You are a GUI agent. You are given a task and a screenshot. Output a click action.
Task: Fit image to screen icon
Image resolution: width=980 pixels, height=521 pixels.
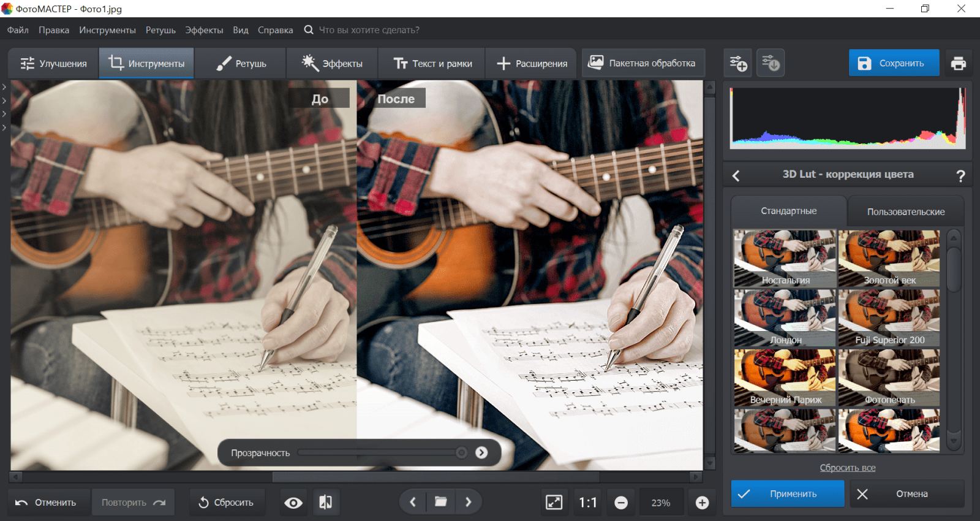pos(554,503)
